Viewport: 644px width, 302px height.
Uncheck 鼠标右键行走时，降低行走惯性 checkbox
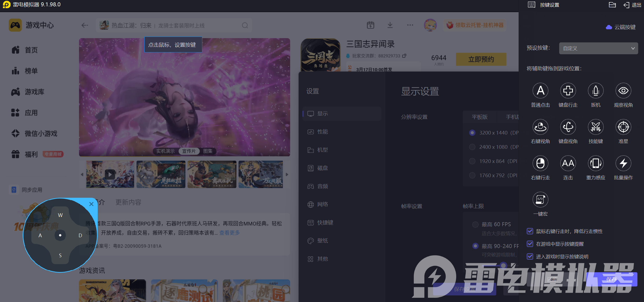(530, 231)
